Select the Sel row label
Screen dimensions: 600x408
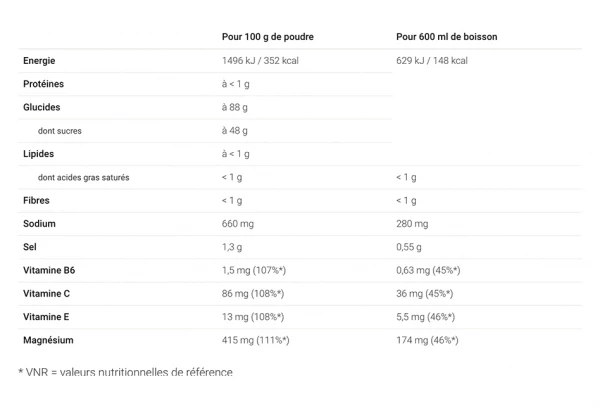(x=30, y=247)
